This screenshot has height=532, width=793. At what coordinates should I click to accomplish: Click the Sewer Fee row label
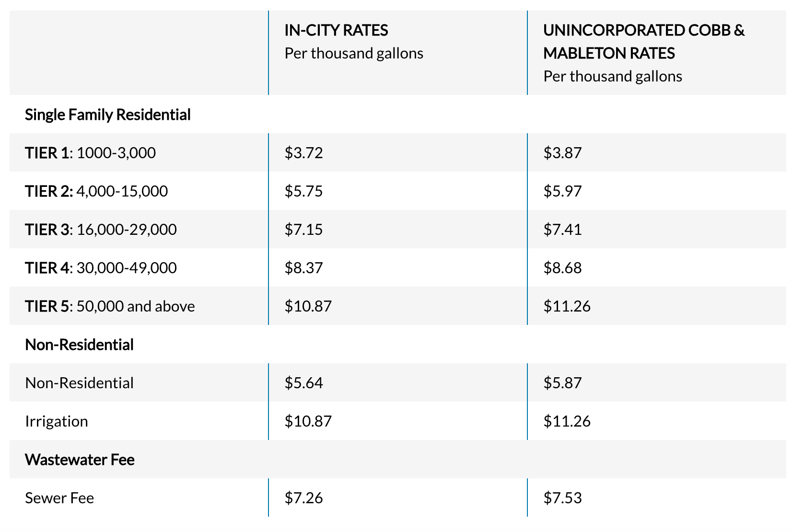(59, 498)
